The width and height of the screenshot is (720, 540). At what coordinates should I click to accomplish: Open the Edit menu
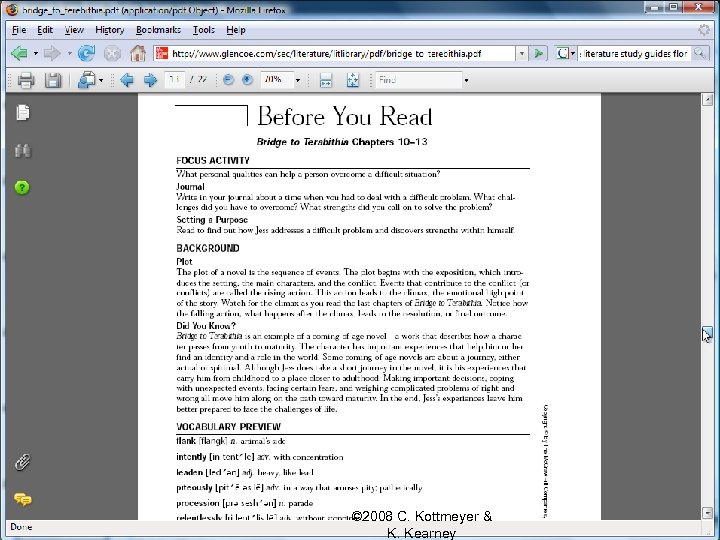point(45,30)
